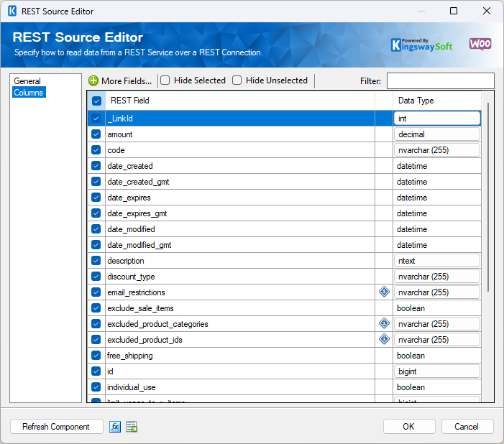Viewport: 504px width, 444px height.
Task: Click the Refresh Component button
Action: coord(56,426)
